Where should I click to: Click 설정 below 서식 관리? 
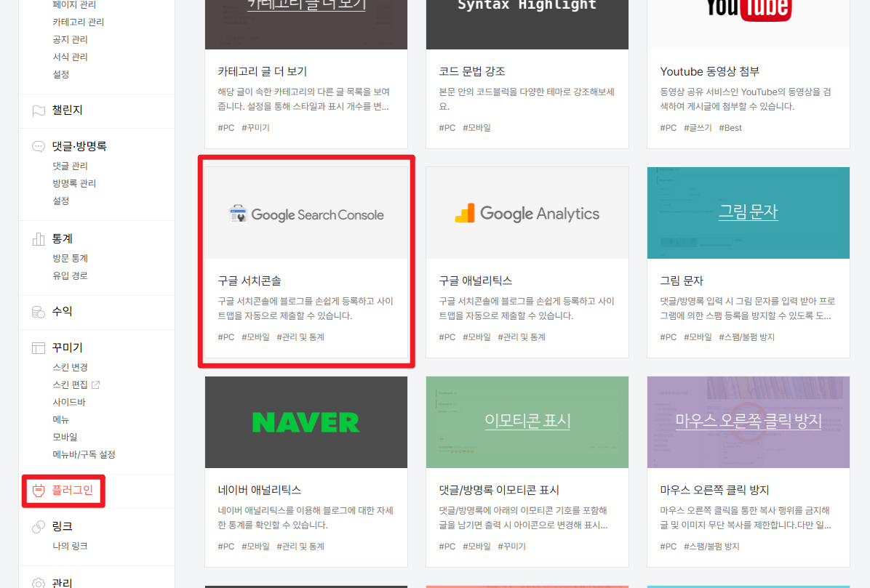[60, 74]
